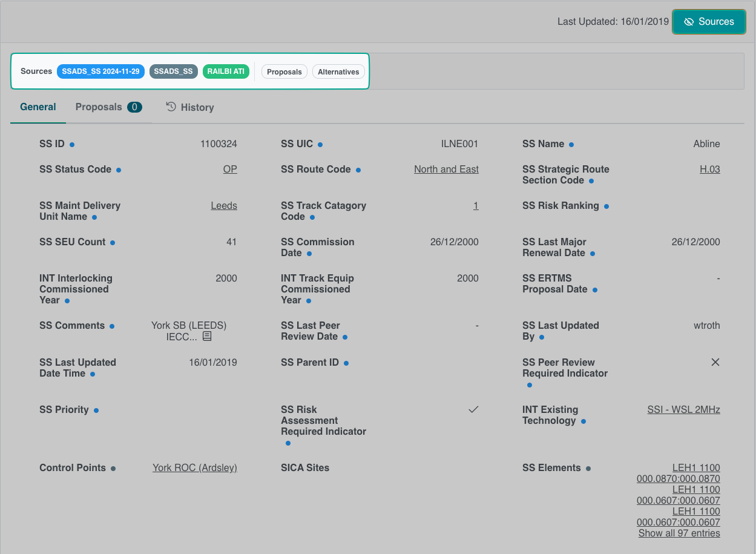Click the info dot beside SS Name
Viewport: 756px width, 554px height.
pos(571,145)
